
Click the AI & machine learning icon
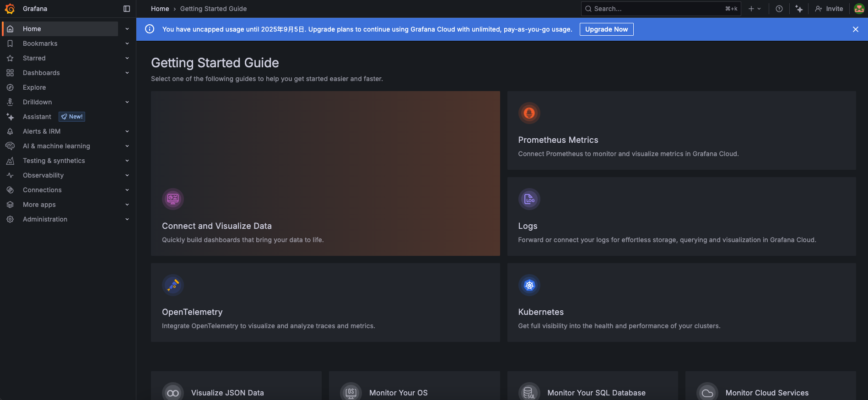coord(10,146)
